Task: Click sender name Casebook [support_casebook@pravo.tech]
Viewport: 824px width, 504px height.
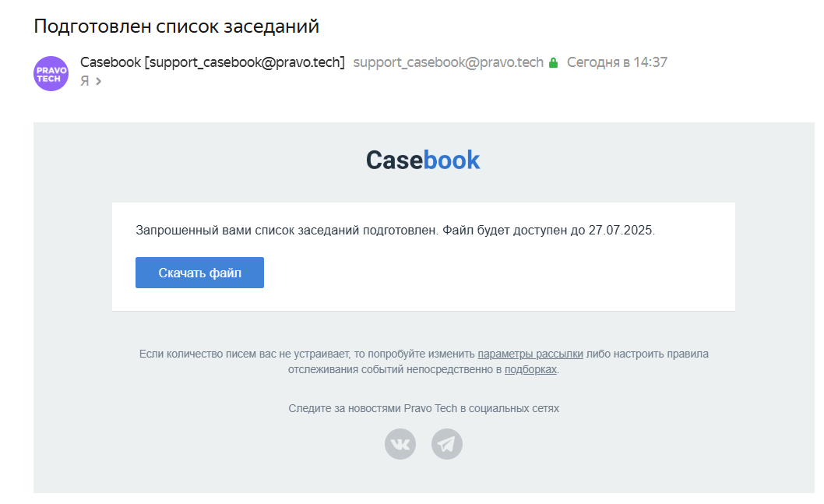Action: 213,62
